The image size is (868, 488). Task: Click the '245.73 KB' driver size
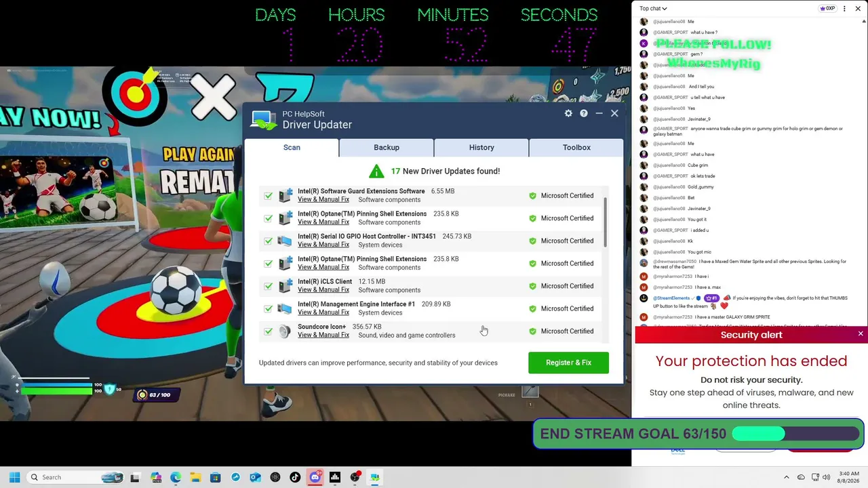tap(456, 237)
